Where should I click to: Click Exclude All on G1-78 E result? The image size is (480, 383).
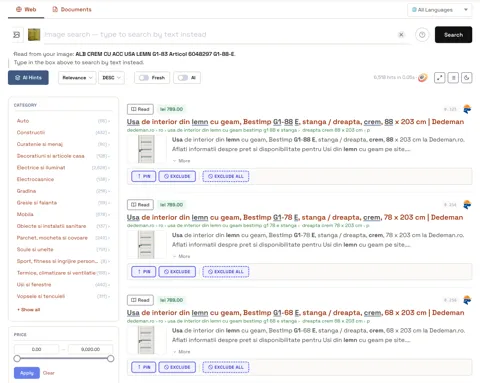coord(226,272)
